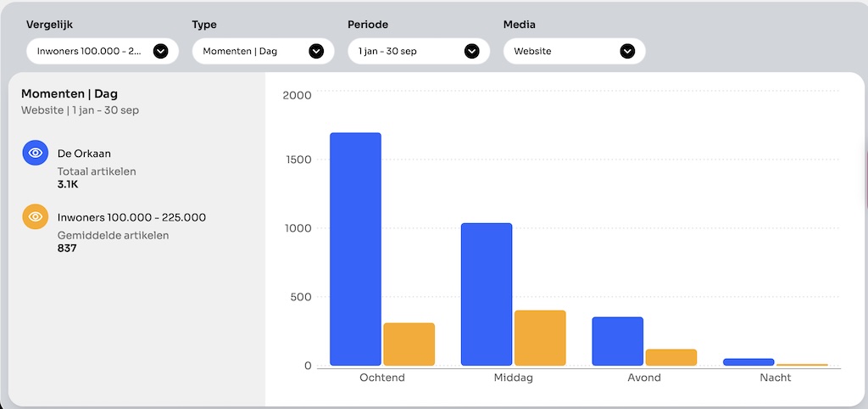
Task: Click the blue Ochtend bar
Action: tap(355, 249)
